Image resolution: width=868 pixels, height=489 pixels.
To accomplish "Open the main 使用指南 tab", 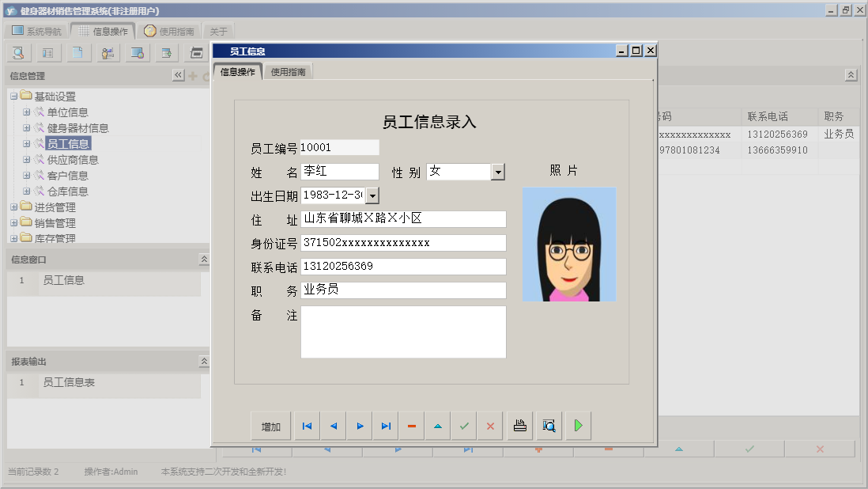I will tap(169, 31).
